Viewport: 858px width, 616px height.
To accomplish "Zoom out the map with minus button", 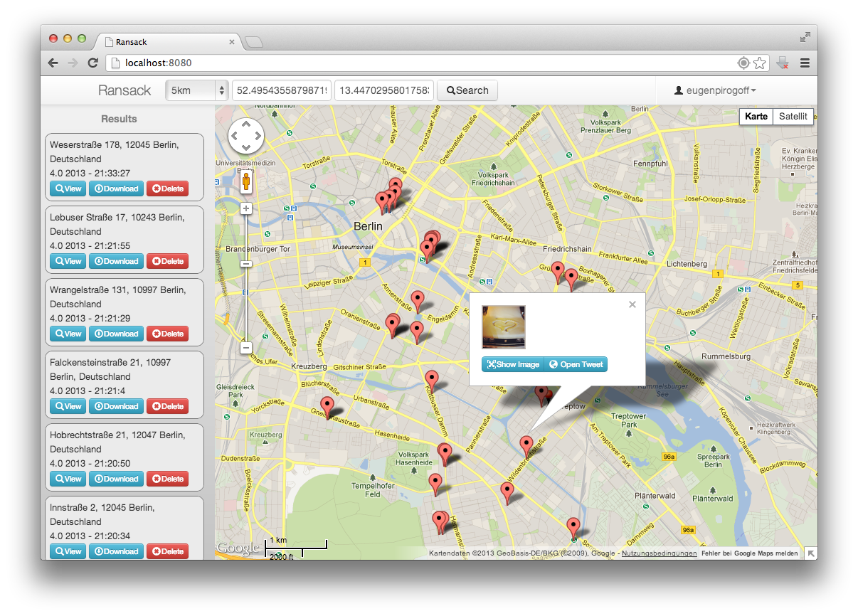I will [x=246, y=348].
